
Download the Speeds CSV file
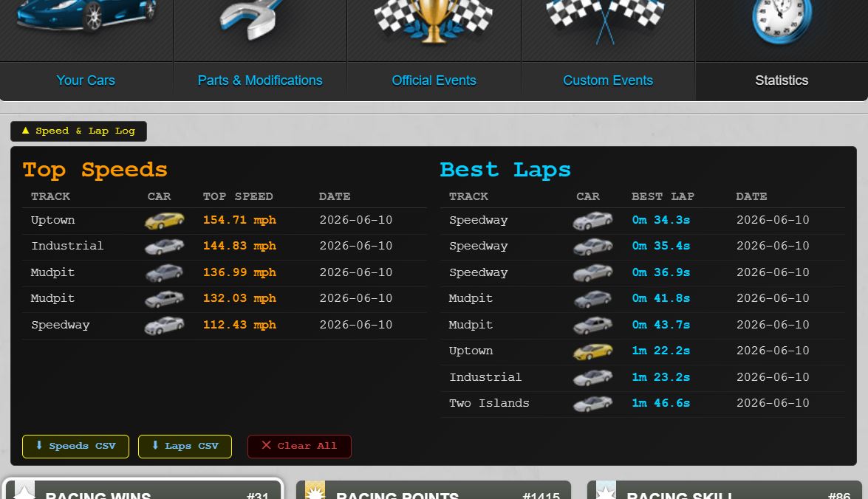(x=75, y=447)
